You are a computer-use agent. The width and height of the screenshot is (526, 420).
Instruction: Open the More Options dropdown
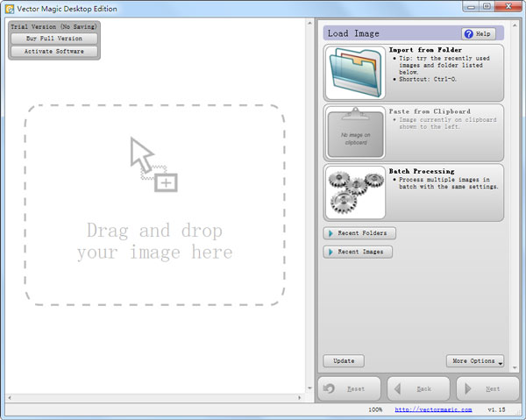(475, 361)
